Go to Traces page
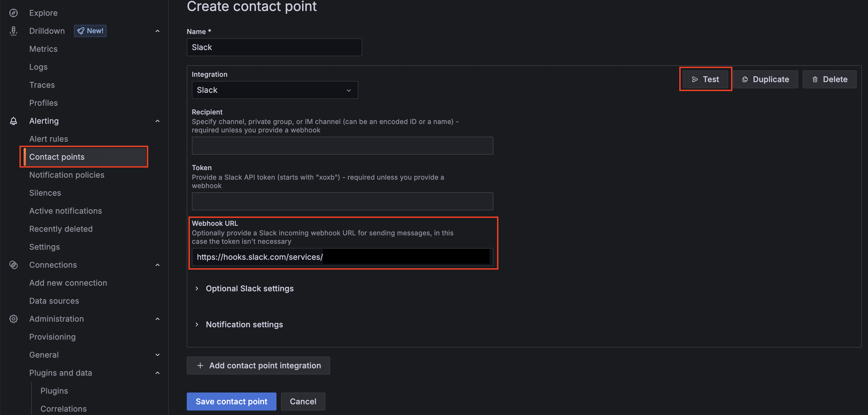868x415 pixels. point(42,85)
